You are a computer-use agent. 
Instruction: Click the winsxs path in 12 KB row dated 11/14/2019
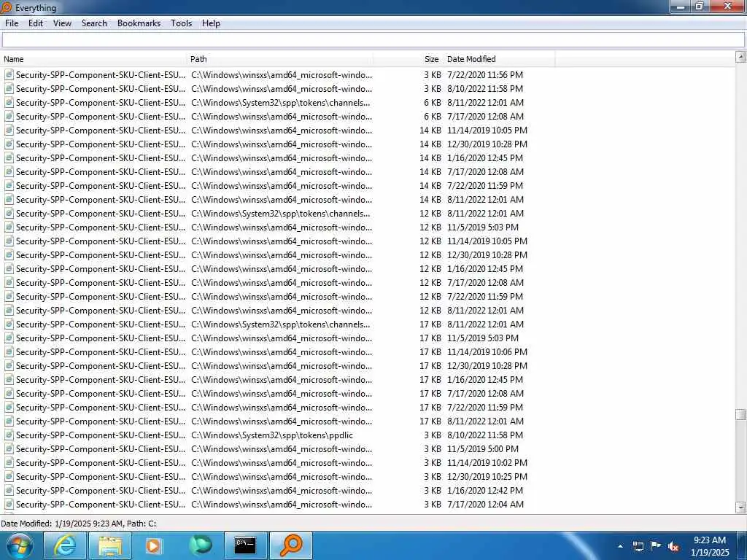tap(282, 241)
